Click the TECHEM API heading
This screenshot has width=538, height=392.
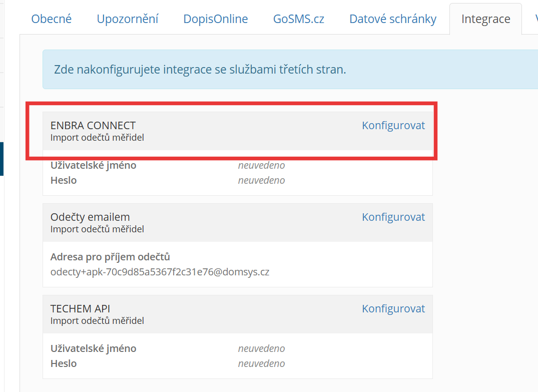(80, 308)
